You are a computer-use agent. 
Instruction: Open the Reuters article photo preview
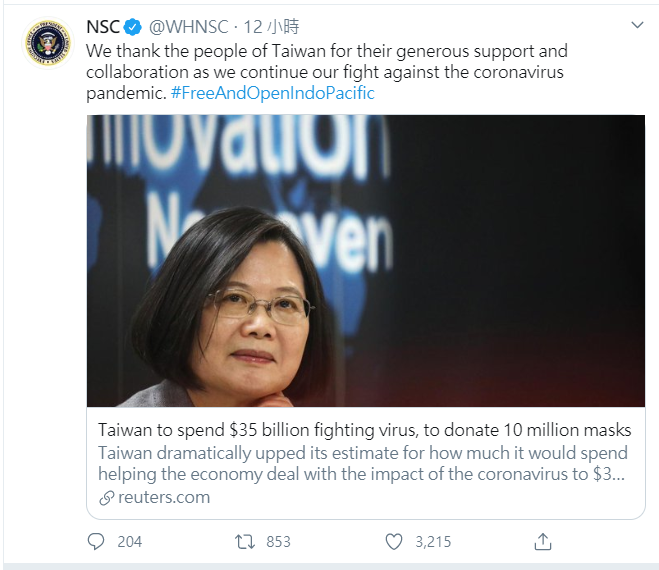pos(366,261)
